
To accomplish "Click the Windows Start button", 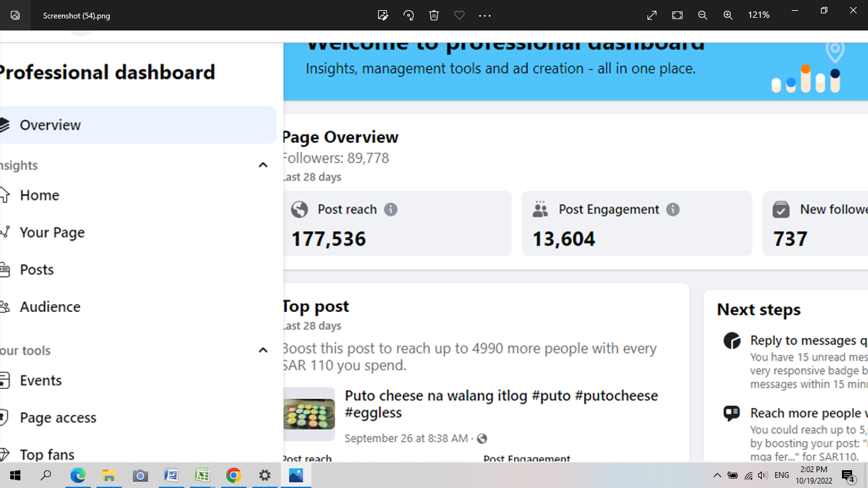I will click(15, 475).
